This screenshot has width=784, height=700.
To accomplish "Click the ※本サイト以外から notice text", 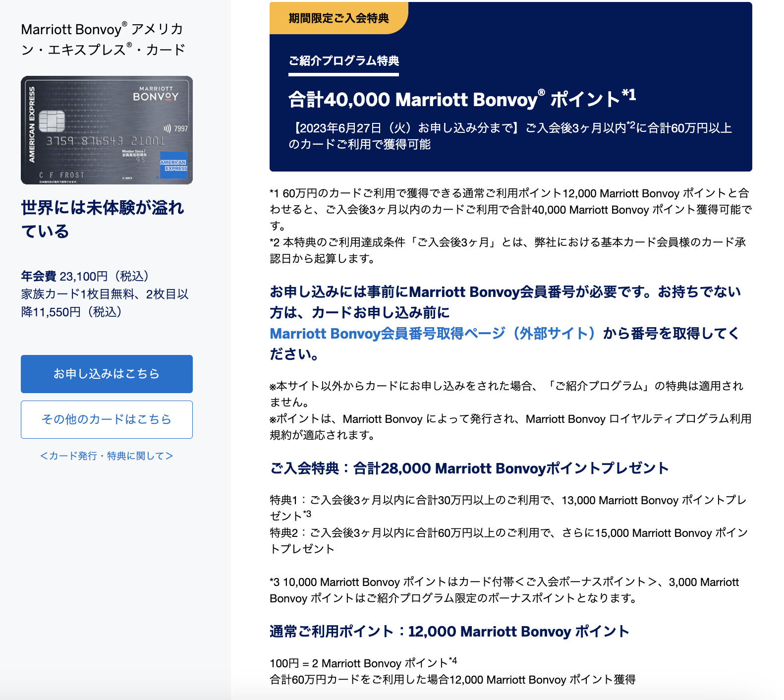I will (506, 394).
